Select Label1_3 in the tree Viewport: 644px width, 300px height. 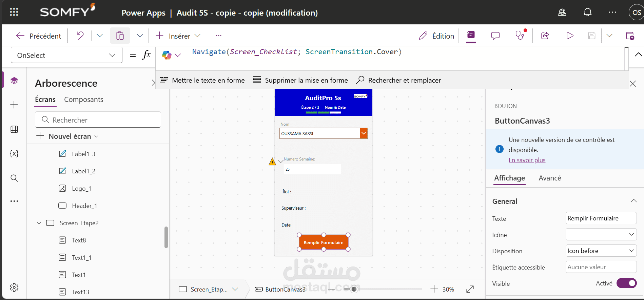pyautogui.click(x=83, y=154)
